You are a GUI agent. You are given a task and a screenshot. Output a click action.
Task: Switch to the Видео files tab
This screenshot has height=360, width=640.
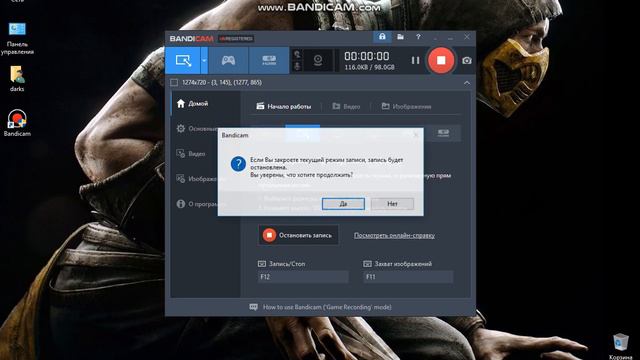pos(346,107)
